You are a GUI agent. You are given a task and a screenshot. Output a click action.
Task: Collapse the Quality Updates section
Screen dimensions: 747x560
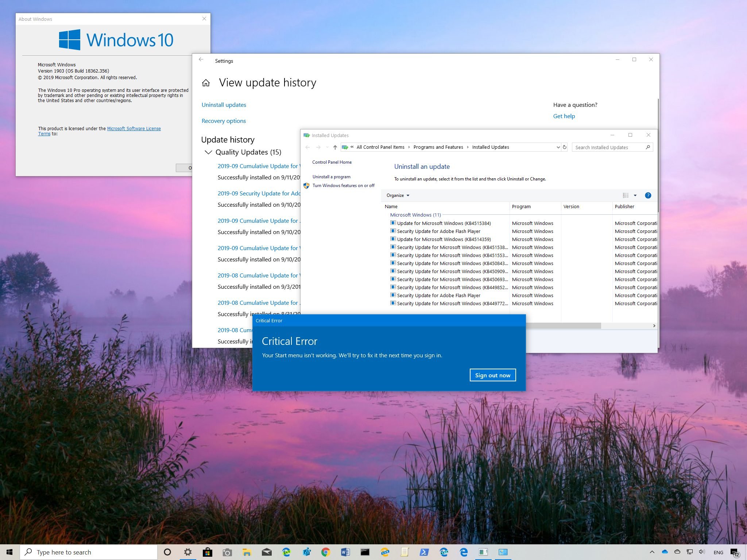click(x=208, y=152)
